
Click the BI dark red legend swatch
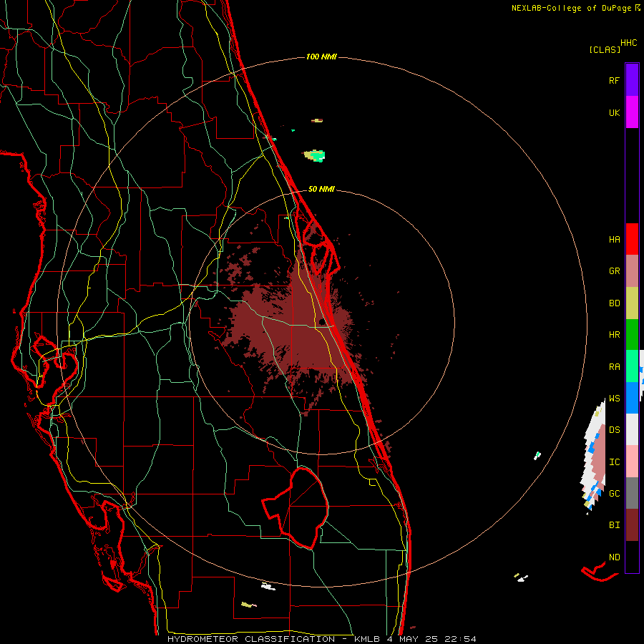tap(632, 525)
